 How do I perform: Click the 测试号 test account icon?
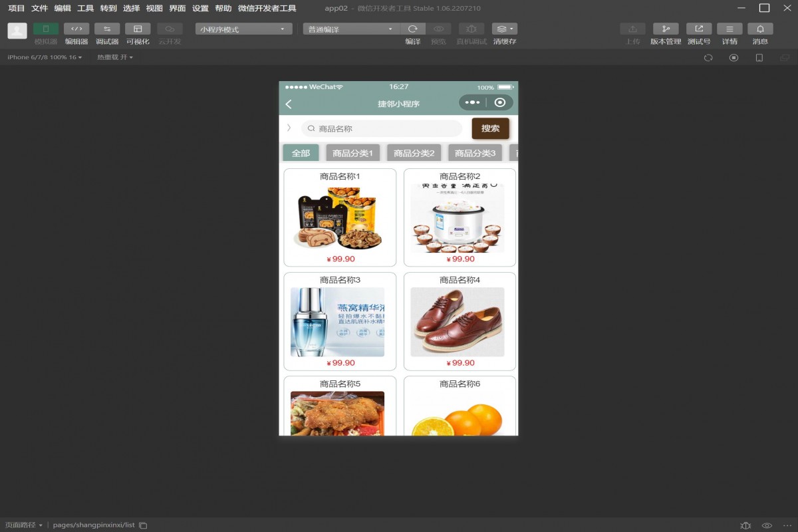tap(699, 29)
